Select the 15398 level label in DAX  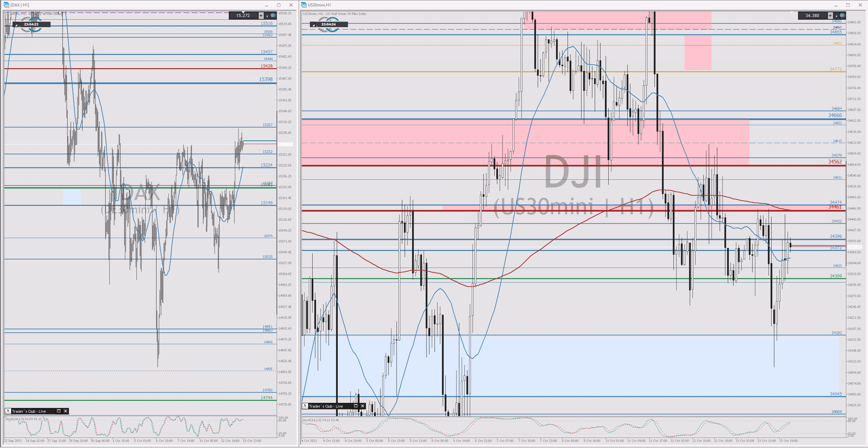tap(266, 79)
